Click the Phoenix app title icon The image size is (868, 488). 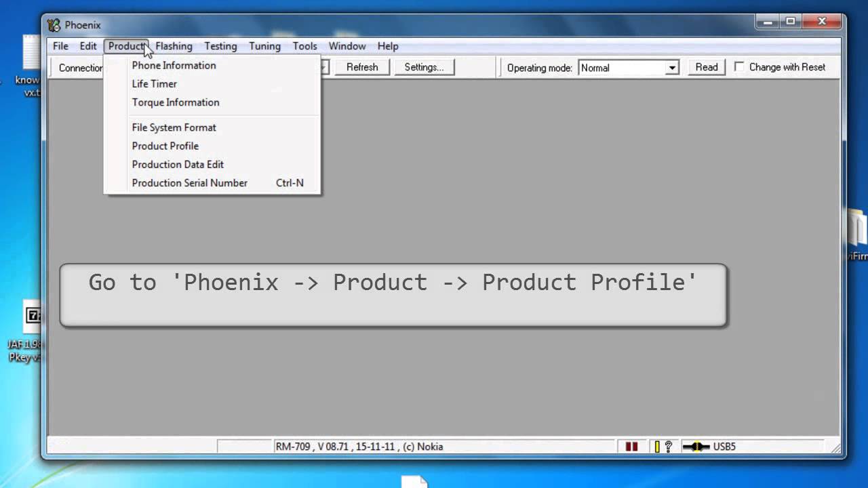54,25
